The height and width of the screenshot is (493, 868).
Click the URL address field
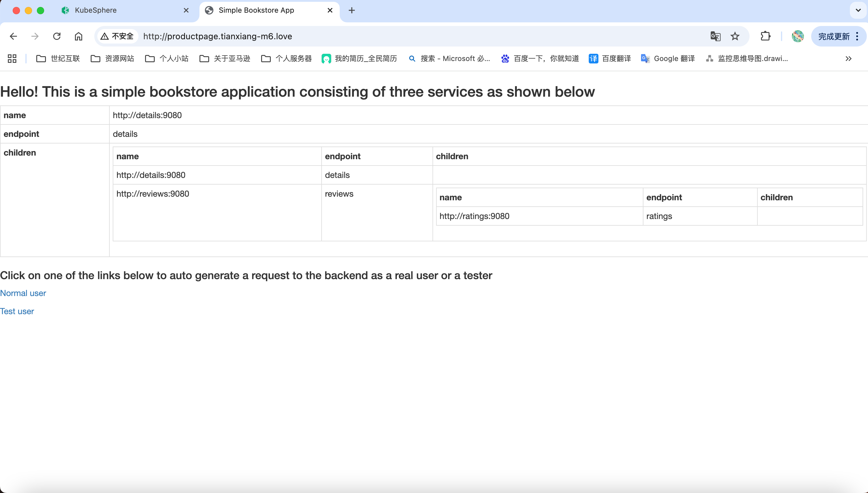[x=406, y=36]
